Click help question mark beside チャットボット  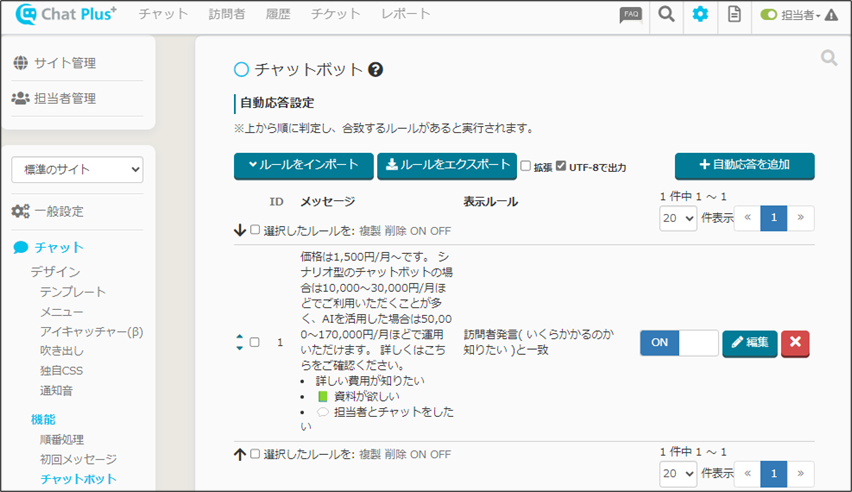click(376, 70)
